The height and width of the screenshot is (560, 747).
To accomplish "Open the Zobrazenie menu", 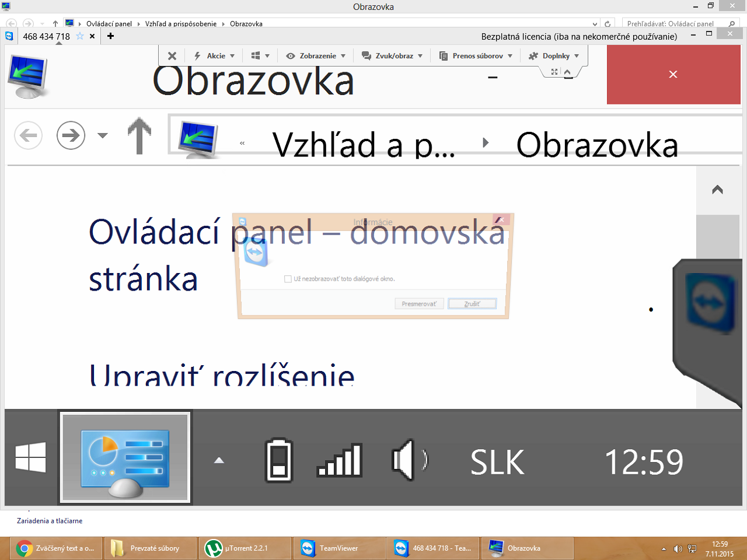I will pyautogui.click(x=316, y=56).
